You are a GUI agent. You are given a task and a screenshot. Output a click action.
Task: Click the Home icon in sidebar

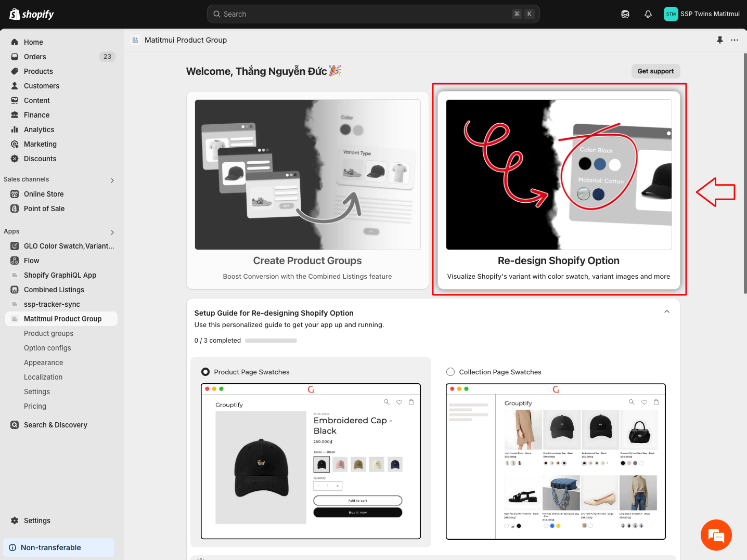[15, 42]
